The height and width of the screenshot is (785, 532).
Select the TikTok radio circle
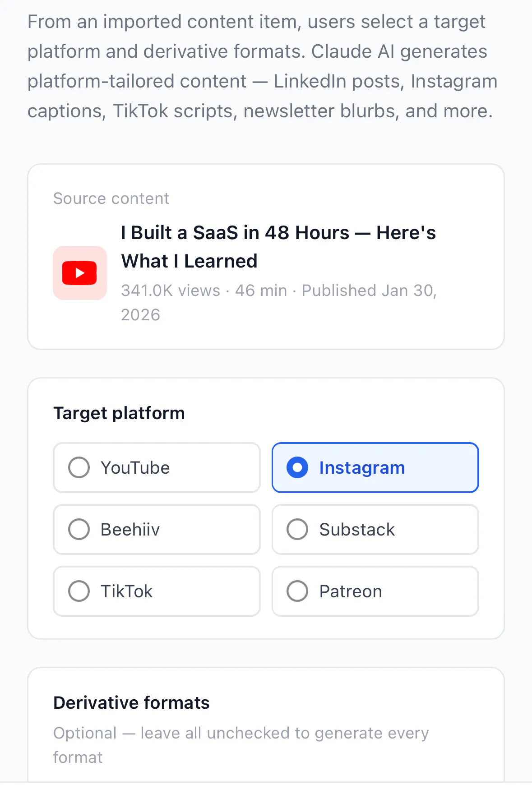click(x=79, y=591)
